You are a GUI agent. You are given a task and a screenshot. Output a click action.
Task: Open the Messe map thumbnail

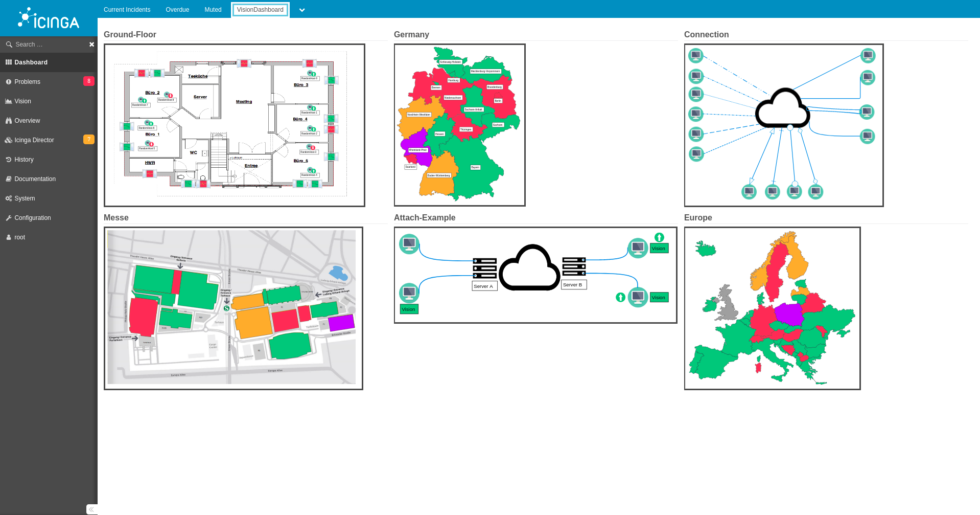pyautogui.click(x=233, y=308)
